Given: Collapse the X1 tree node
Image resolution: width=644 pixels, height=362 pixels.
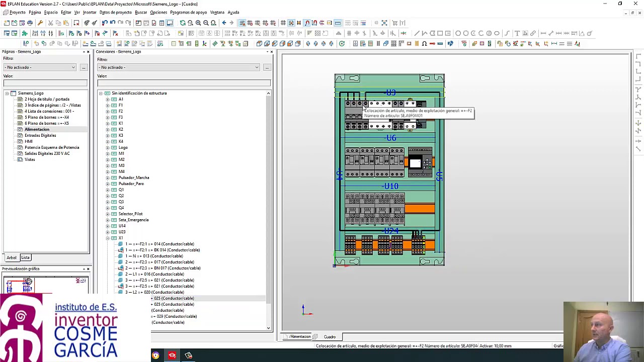Looking at the screenshot, I should tap(108, 238).
